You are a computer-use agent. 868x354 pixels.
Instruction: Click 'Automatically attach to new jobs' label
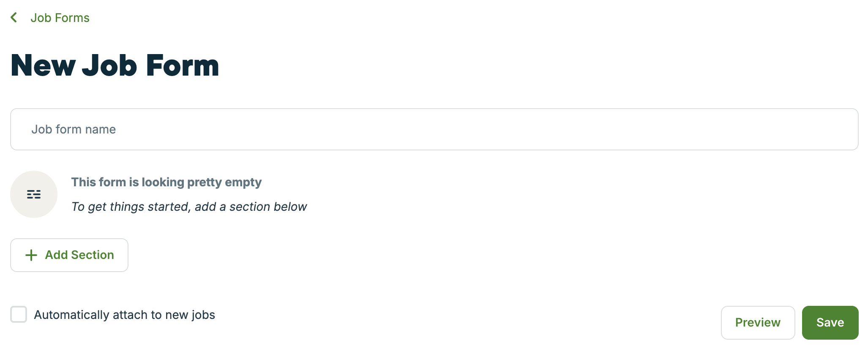124,315
